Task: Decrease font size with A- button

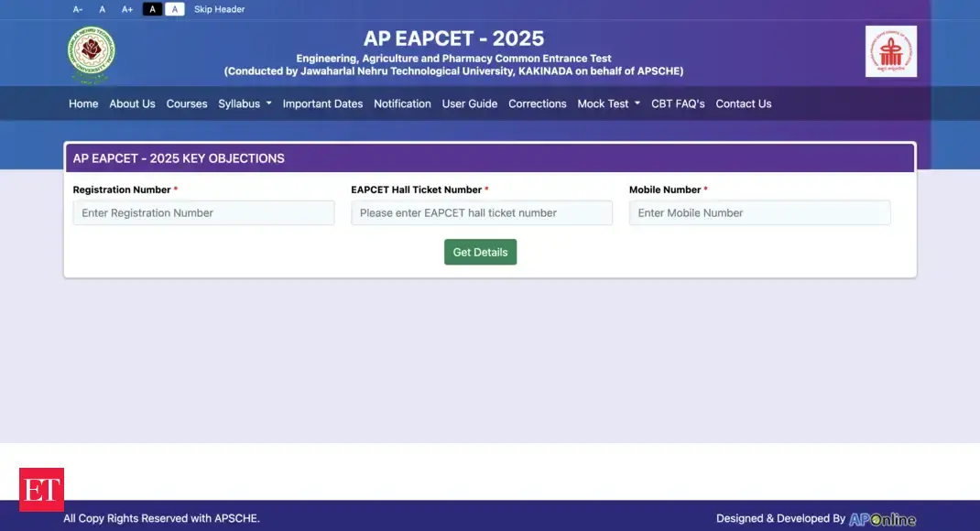Action: (78, 9)
